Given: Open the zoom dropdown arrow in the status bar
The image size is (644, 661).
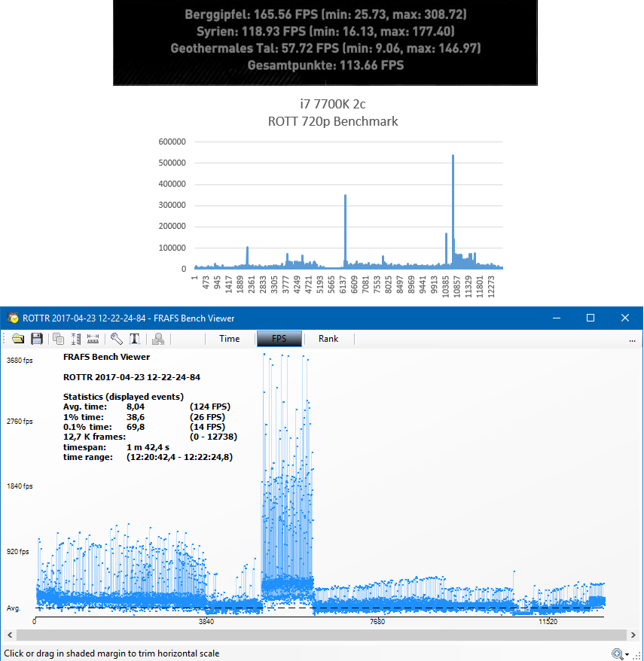Looking at the screenshot, I should coord(627,655).
